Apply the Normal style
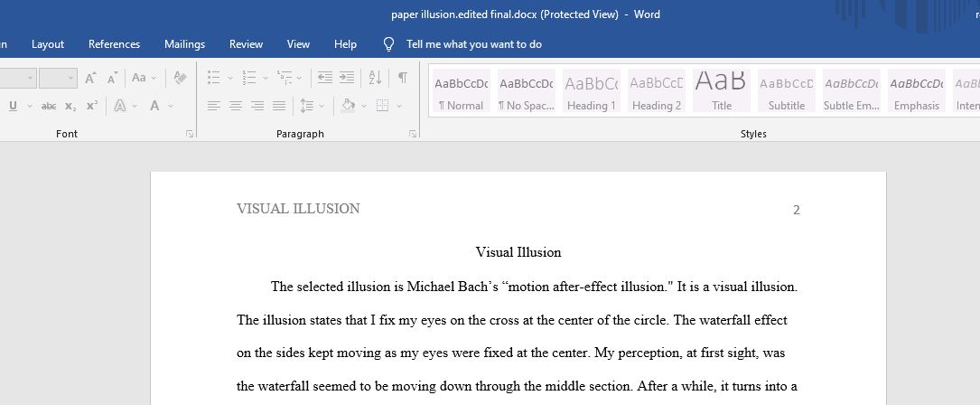The height and width of the screenshot is (405, 980). [462, 90]
